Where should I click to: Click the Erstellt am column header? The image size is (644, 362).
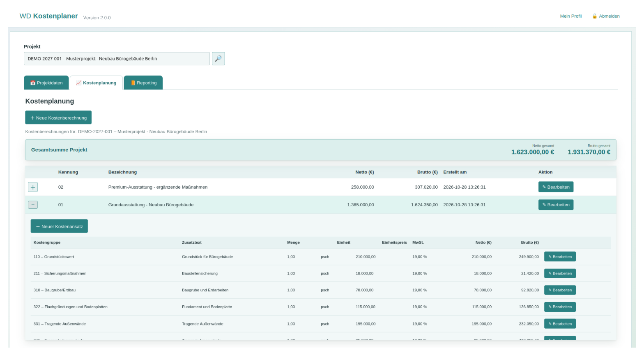point(455,172)
